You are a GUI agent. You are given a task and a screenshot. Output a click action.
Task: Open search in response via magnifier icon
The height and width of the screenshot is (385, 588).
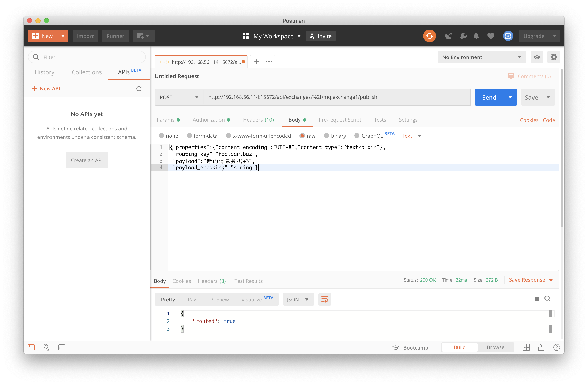tap(548, 298)
